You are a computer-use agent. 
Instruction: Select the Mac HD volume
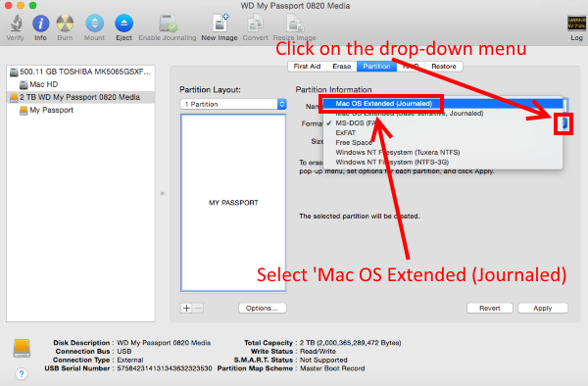(x=80, y=84)
